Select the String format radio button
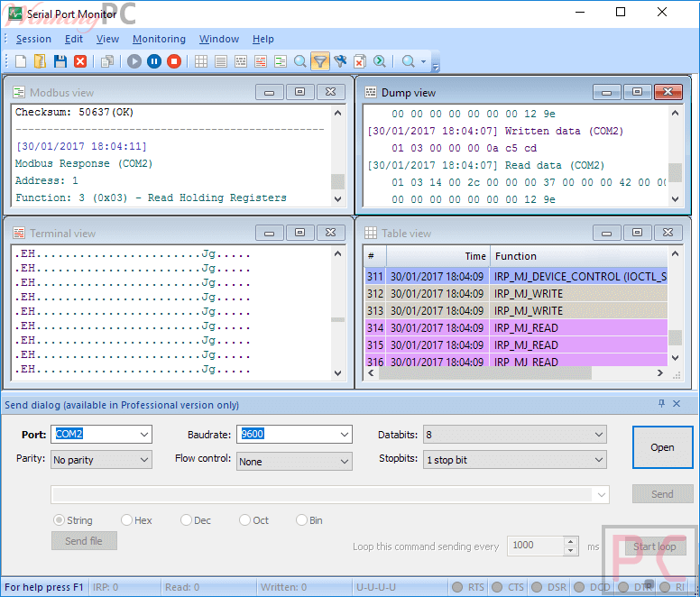The width and height of the screenshot is (700, 597). [x=59, y=520]
